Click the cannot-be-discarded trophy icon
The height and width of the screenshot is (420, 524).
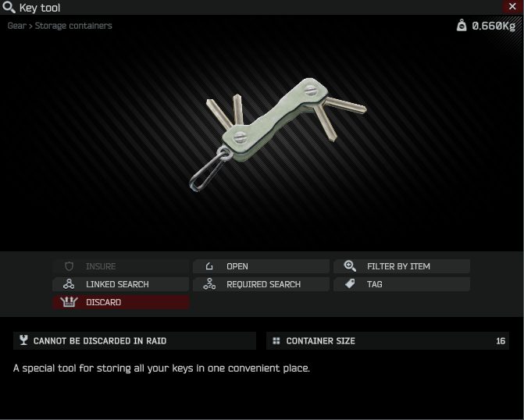(23, 340)
